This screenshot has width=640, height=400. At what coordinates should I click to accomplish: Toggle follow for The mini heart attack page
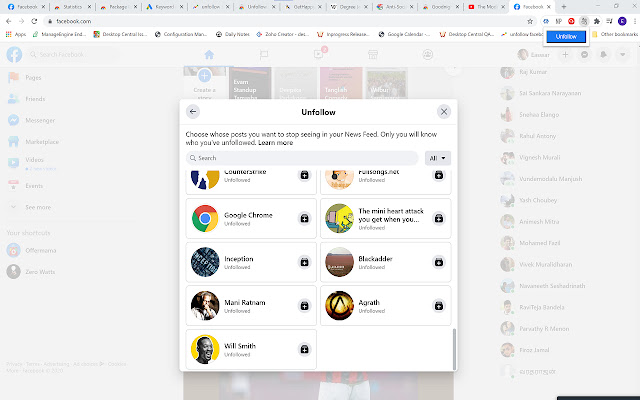click(x=439, y=218)
